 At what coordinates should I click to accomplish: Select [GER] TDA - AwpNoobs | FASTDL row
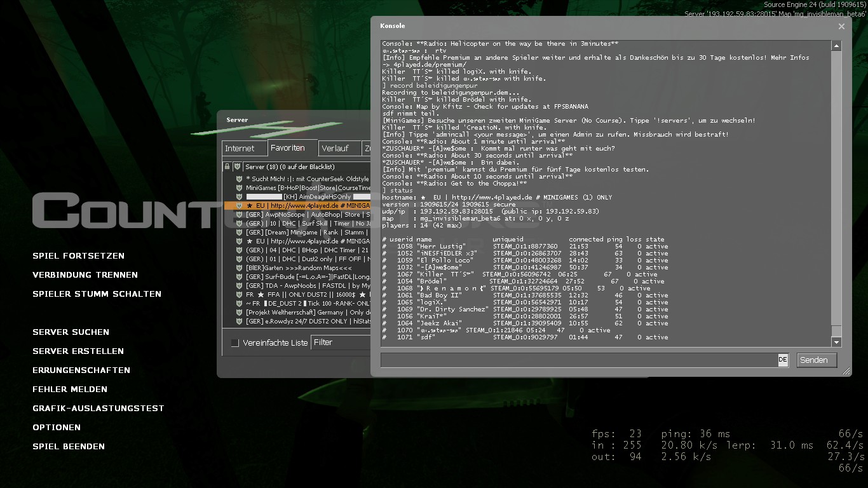(x=297, y=286)
